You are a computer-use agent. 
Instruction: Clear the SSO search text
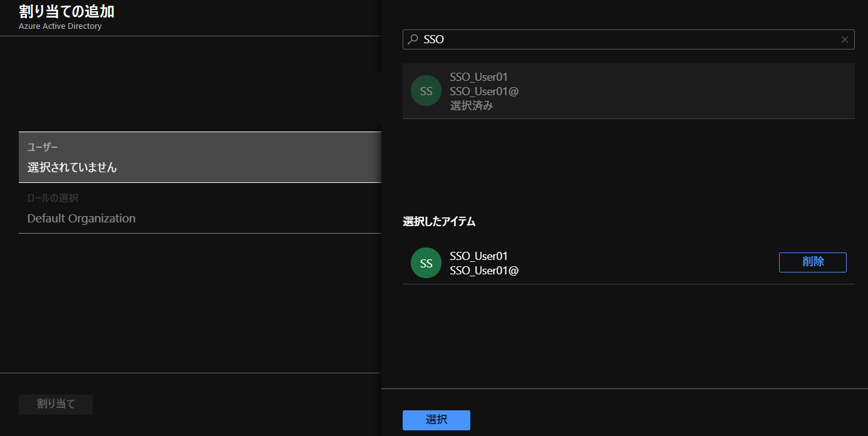(x=844, y=39)
